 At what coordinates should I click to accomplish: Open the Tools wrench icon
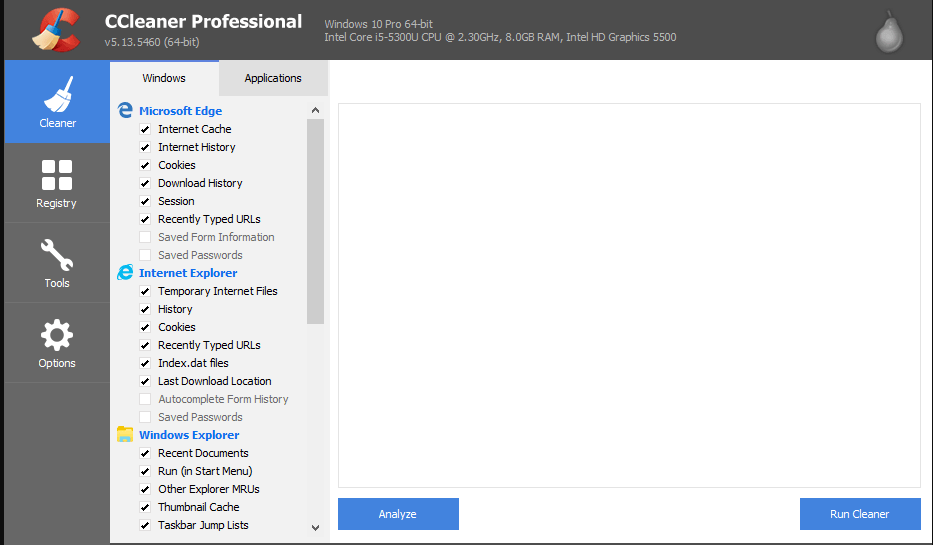point(57,255)
